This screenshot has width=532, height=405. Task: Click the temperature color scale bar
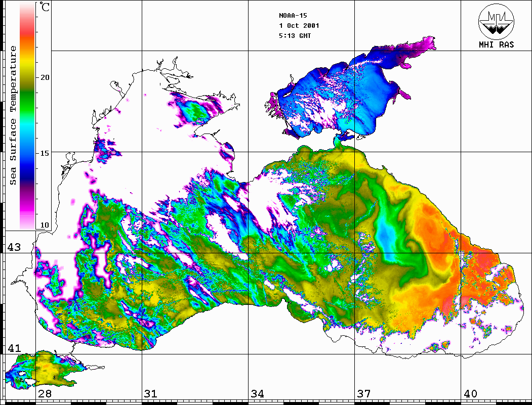point(27,116)
